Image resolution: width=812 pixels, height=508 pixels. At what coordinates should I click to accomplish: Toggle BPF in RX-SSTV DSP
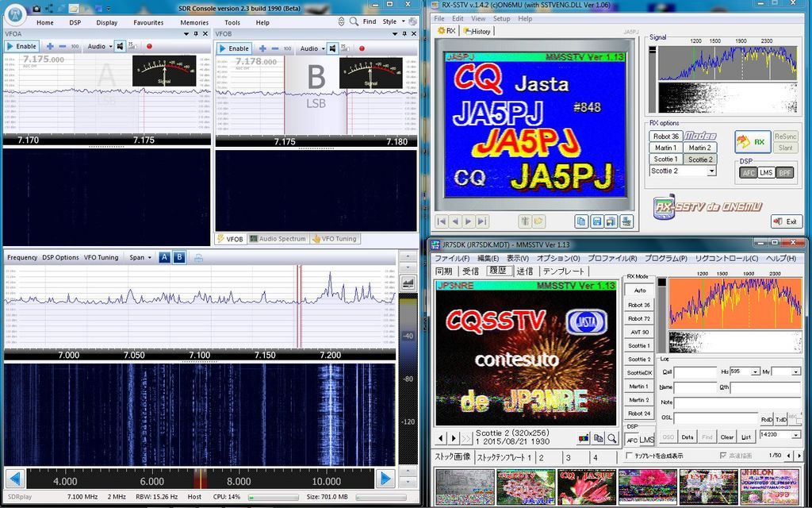[784, 172]
